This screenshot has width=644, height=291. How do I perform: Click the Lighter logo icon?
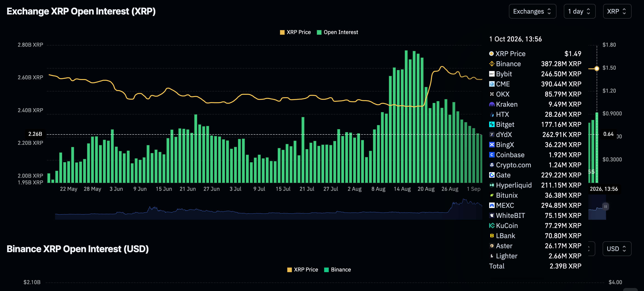coord(491,256)
